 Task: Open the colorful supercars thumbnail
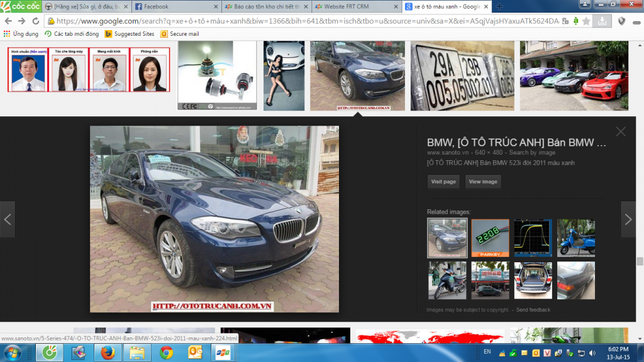click(x=574, y=75)
